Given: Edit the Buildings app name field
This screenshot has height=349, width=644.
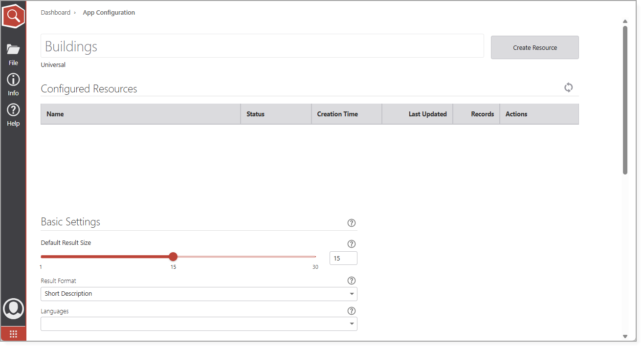Looking at the screenshot, I should coord(262,46).
